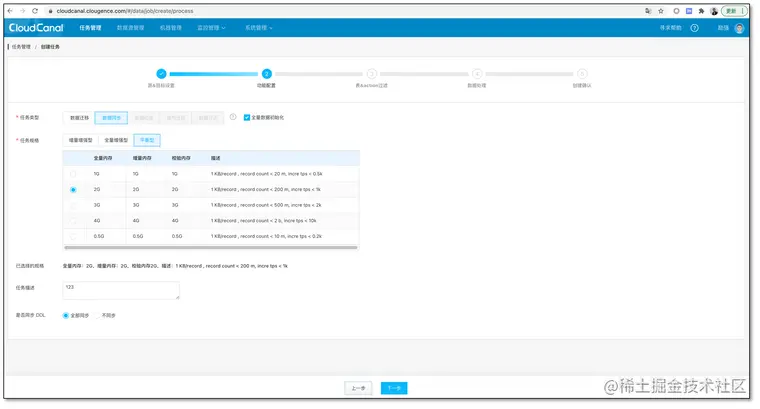The height and width of the screenshot is (409, 760).
Task: Click the spec table horizontal scrollbar
Action: point(211,248)
